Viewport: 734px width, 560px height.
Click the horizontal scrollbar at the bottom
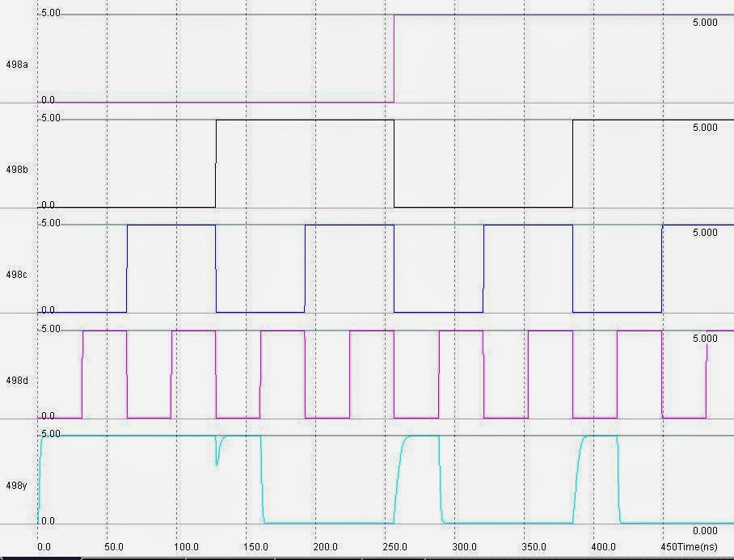click(x=364, y=558)
